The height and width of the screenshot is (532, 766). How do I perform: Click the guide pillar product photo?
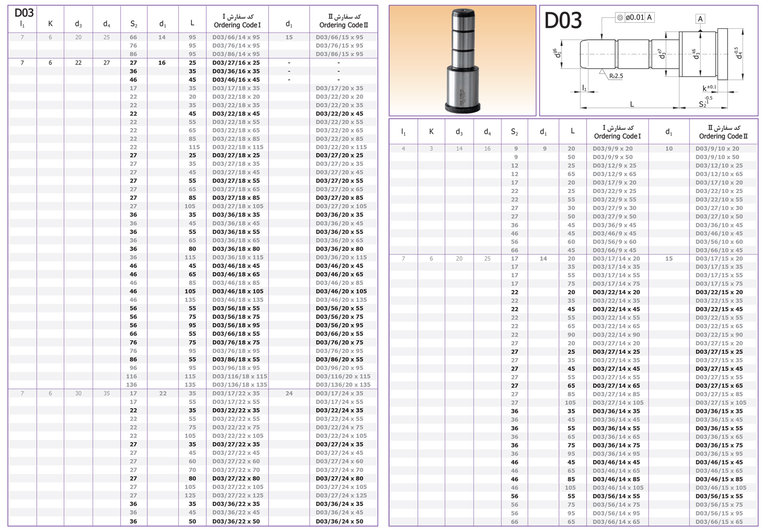462,61
